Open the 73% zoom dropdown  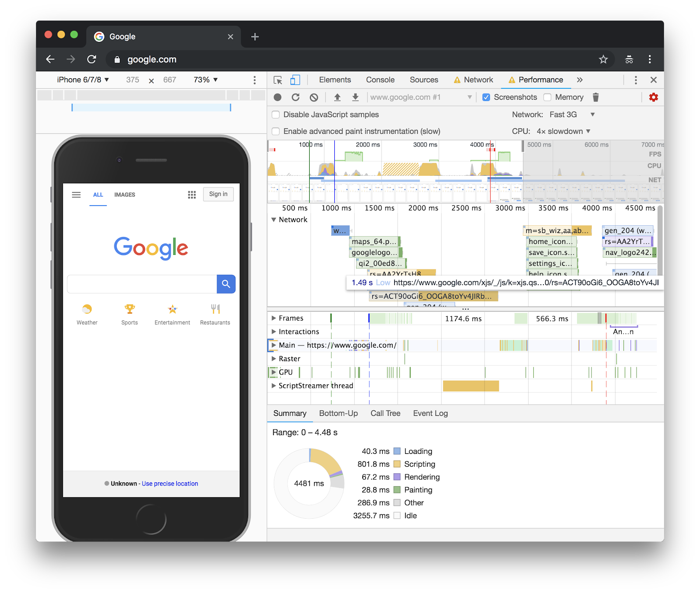tap(206, 80)
